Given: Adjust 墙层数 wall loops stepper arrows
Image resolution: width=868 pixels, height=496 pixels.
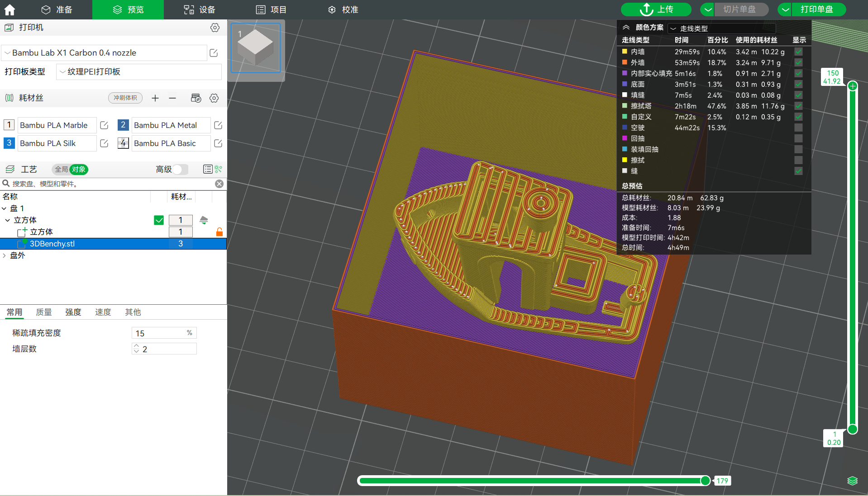Looking at the screenshot, I should point(136,349).
